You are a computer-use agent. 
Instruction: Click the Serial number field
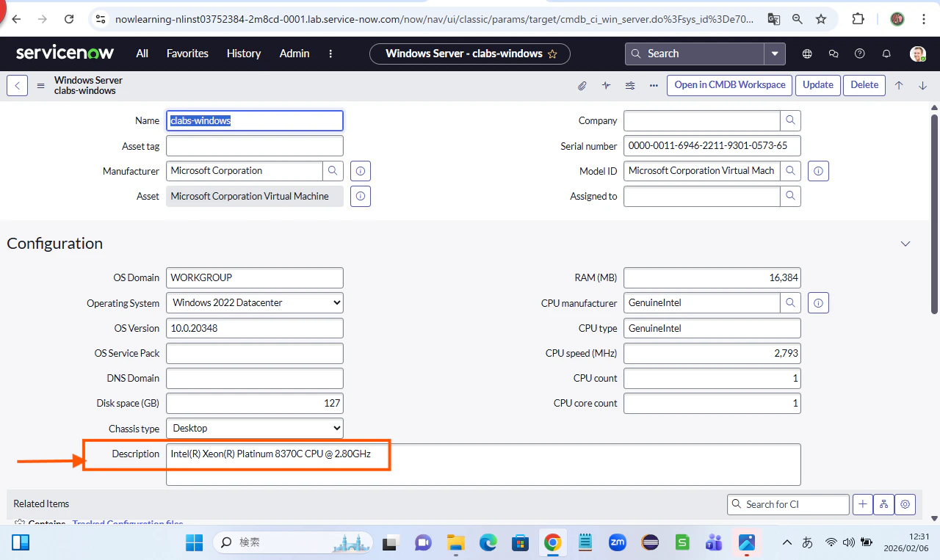[712, 145]
